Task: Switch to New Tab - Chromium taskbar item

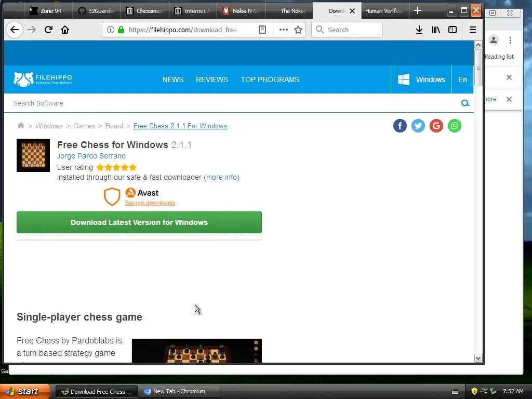Action: tap(180, 392)
